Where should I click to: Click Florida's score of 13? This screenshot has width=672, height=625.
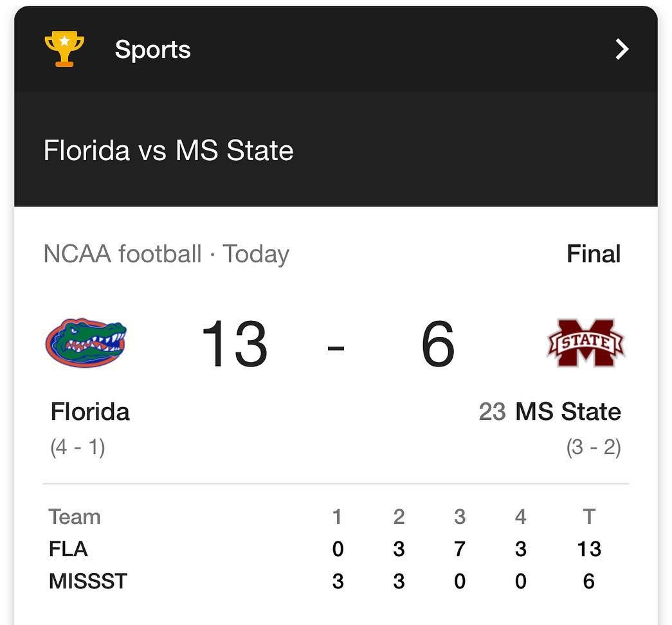pos(234,345)
